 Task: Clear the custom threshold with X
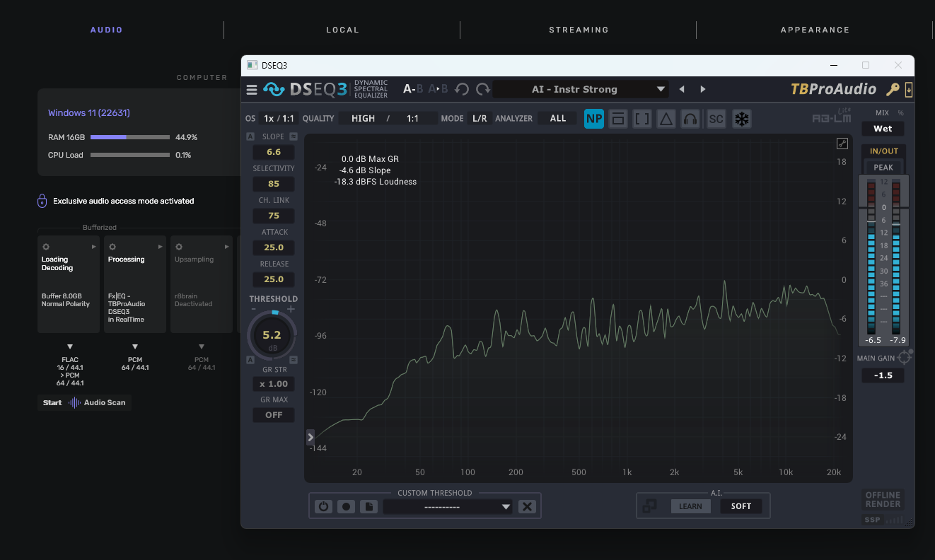(x=527, y=506)
